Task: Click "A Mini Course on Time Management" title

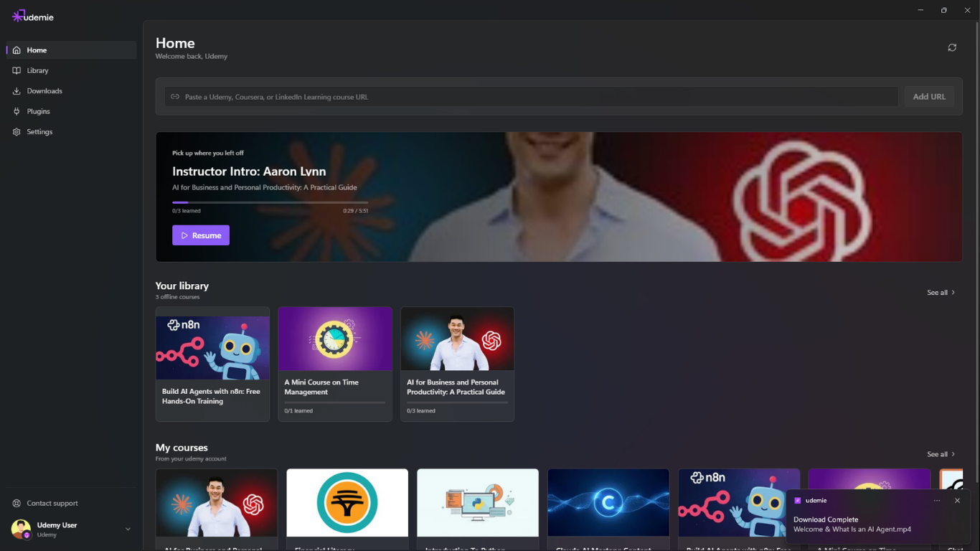Action: [321, 387]
